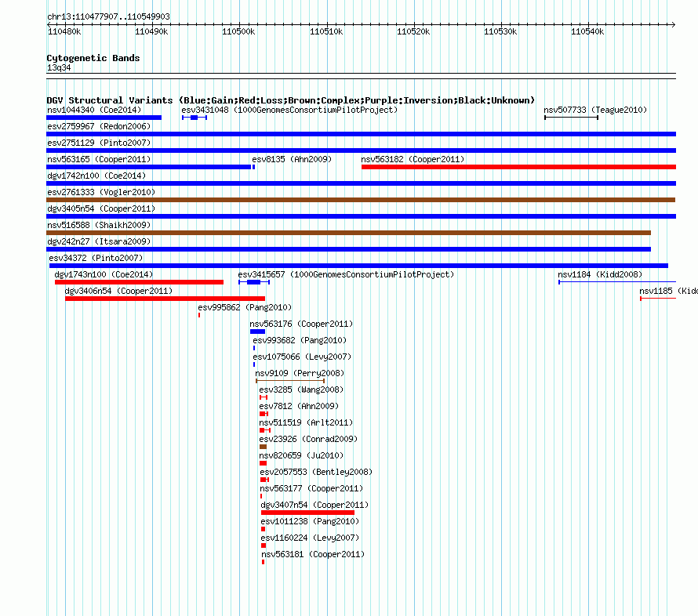
Task: Click the nsv563176 (Cooper2011) blue bar
Action: click(x=257, y=332)
